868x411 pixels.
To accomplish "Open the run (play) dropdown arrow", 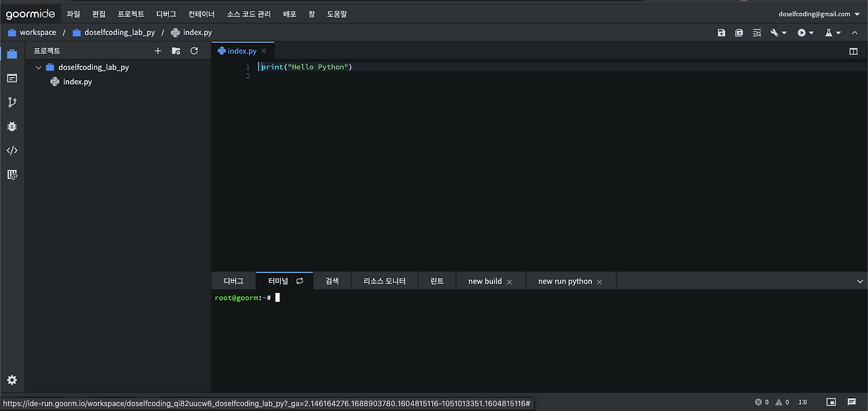I will coord(812,33).
